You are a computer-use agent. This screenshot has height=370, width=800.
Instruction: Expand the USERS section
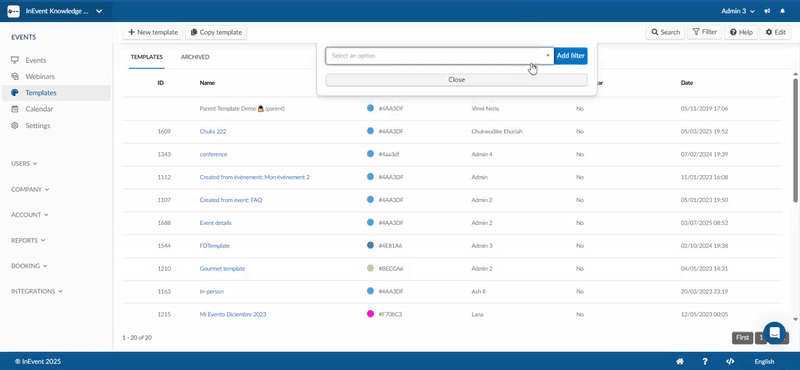(24, 164)
